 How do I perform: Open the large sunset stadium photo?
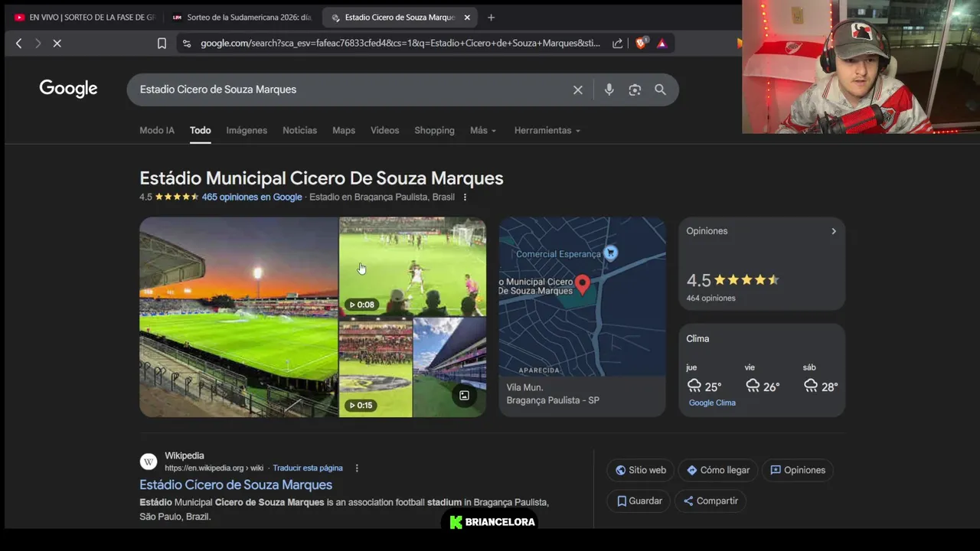click(239, 317)
